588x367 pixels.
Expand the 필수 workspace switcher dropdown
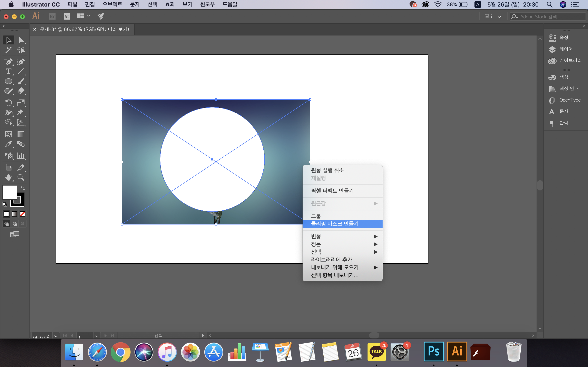(499, 17)
